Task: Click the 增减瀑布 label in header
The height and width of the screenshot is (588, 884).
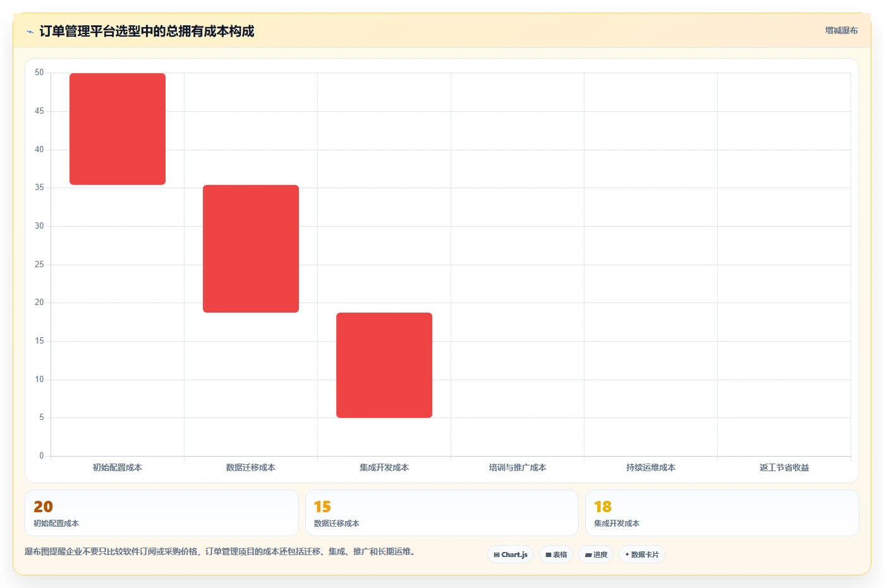Action: (x=841, y=30)
